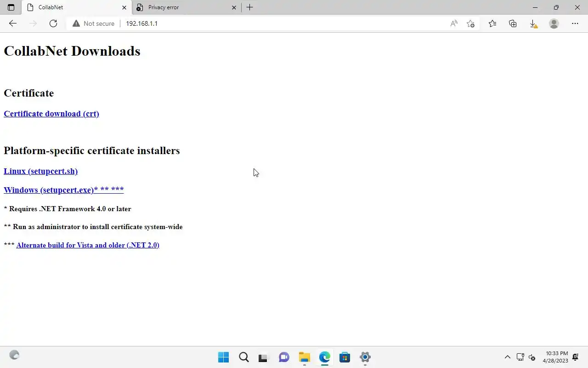588x368 pixels.
Task: Click the Certificate download (crt) link
Action: coord(51,114)
